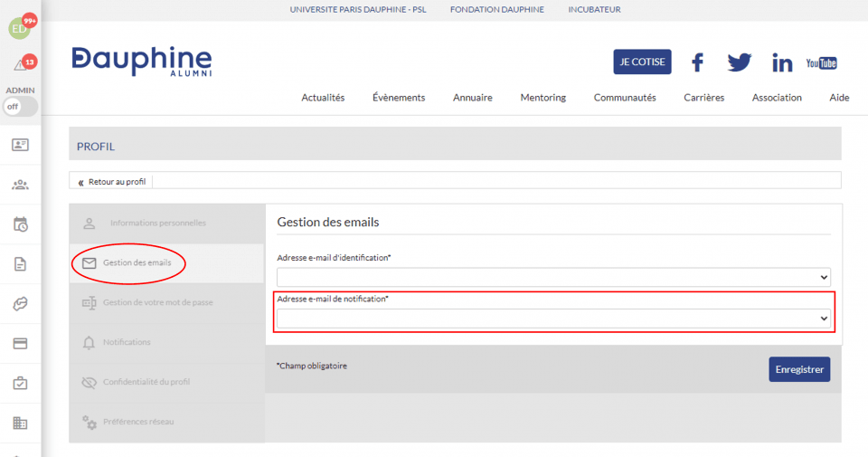868x457 pixels.
Task: Open the Actualités menu
Action: 323,98
